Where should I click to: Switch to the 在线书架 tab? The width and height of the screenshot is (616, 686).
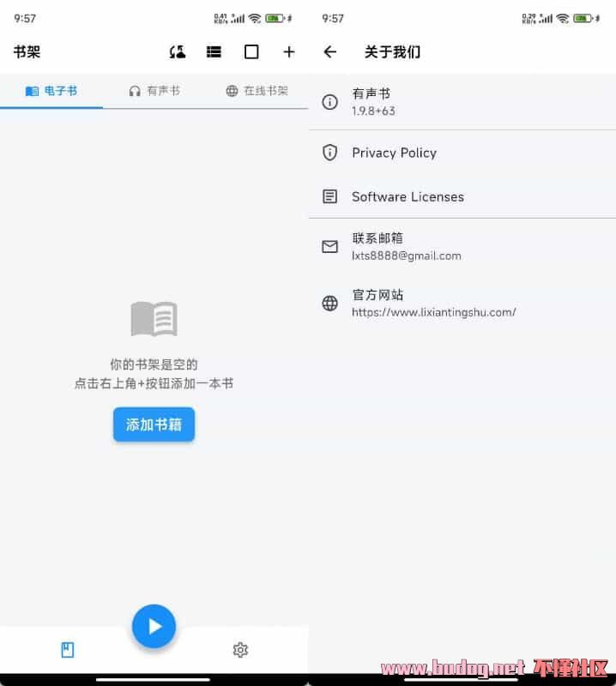(257, 91)
